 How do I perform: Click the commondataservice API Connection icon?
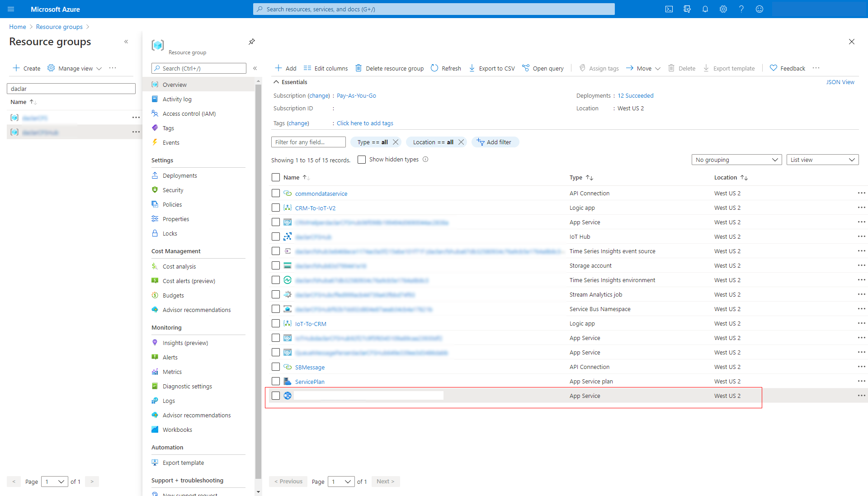pos(288,193)
